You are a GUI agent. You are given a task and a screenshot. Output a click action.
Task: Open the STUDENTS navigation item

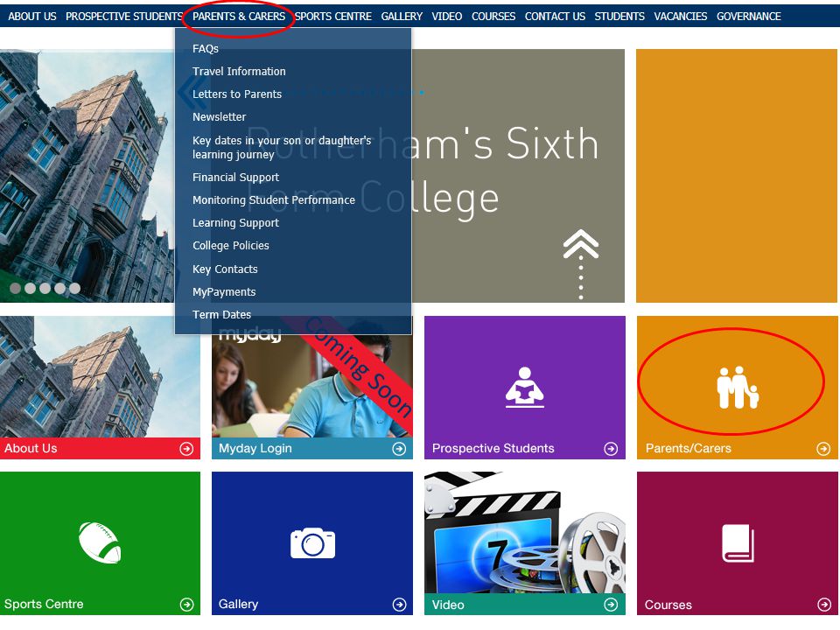click(x=619, y=17)
